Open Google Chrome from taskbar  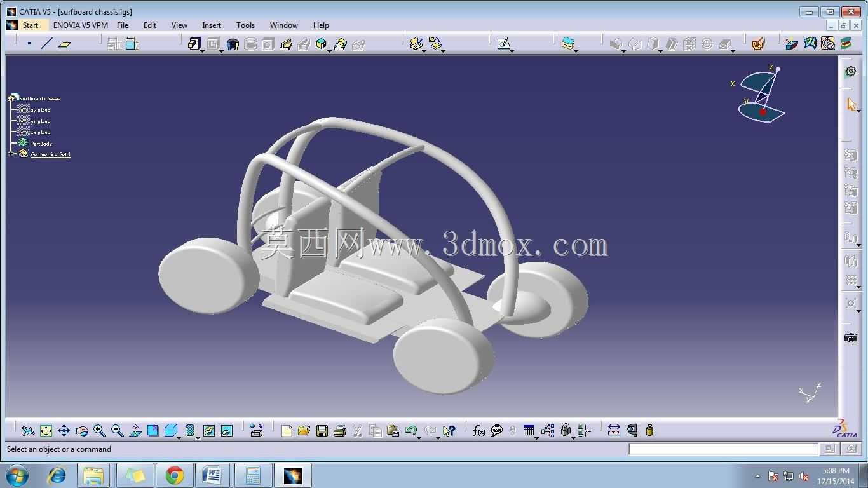tap(174, 475)
